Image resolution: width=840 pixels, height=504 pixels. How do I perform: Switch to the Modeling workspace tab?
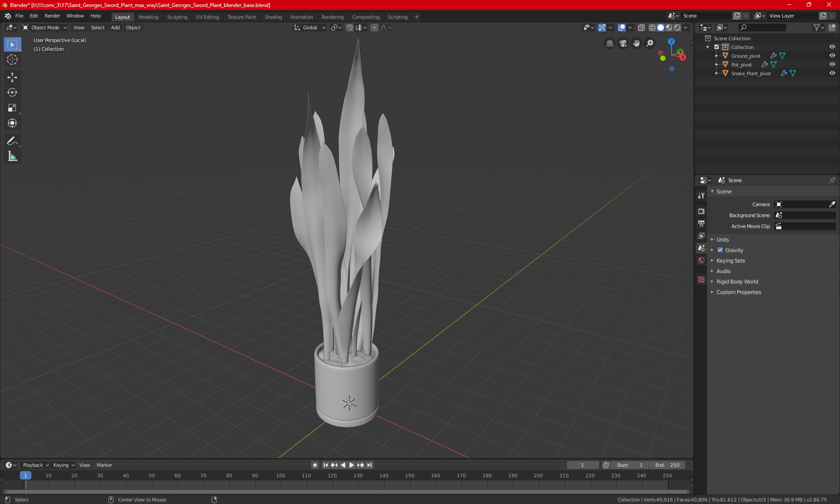click(x=148, y=17)
